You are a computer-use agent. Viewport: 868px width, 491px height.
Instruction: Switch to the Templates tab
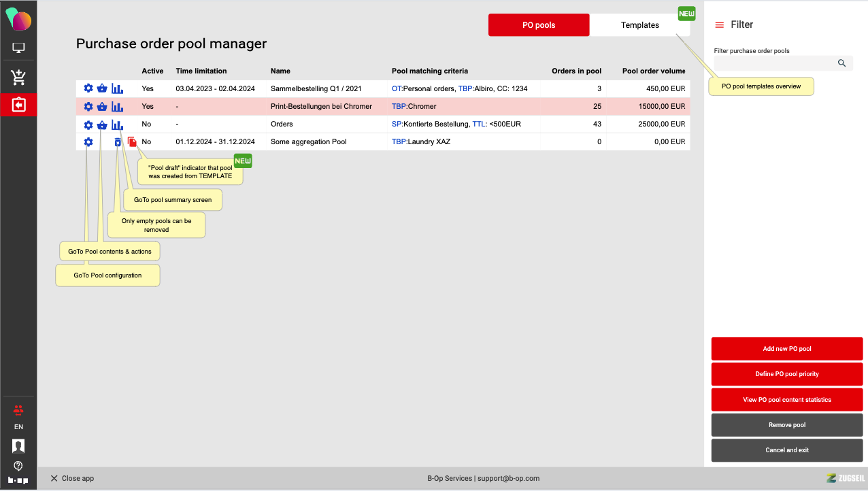(639, 25)
